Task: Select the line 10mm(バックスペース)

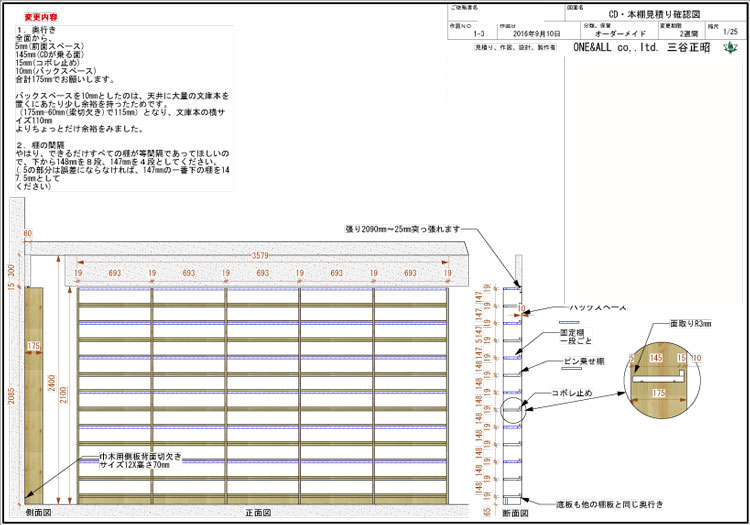Action: (x=55, y=71)
